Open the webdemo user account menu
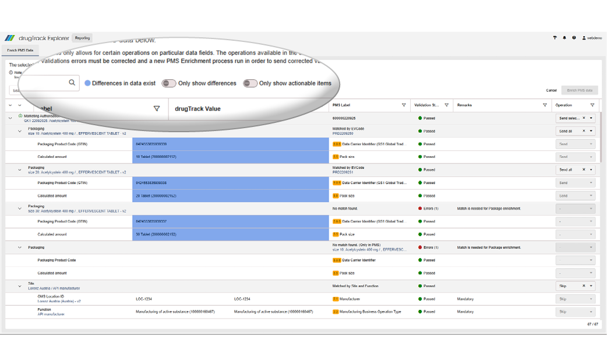Screen dimensions: 607x364 click(591, 38)
